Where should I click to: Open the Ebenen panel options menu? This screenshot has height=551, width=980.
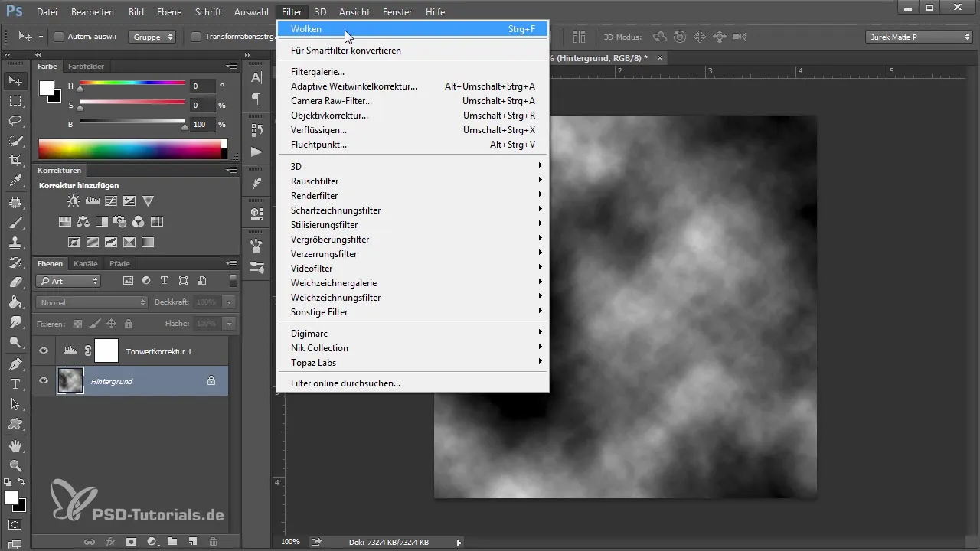tap(232, 263)
